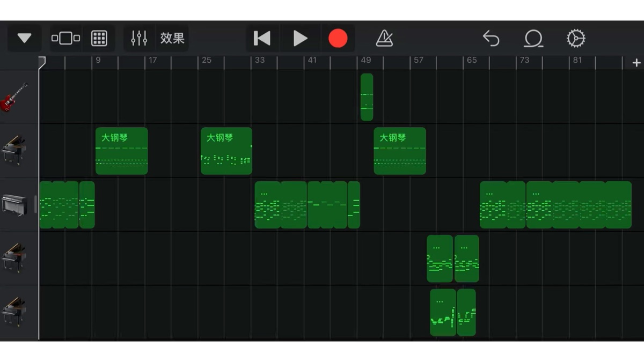Add song section with plus button
The width and height of the screenshot is (644, 362).
636,63
